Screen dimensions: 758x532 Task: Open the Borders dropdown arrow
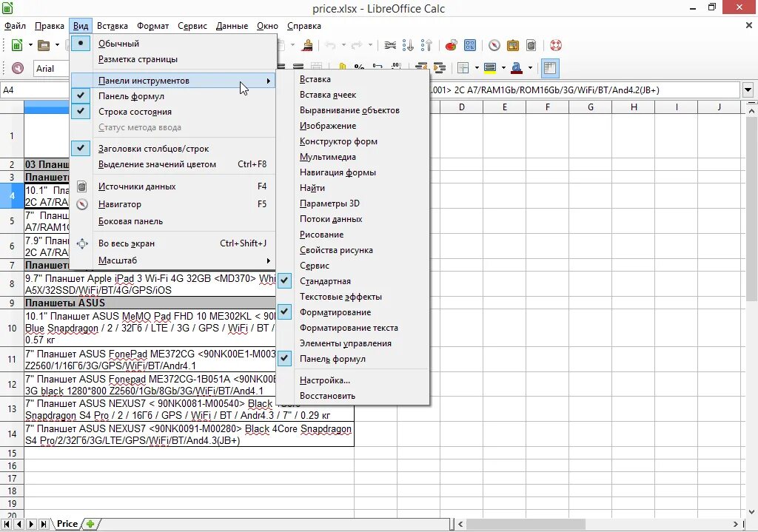[477, 67]
